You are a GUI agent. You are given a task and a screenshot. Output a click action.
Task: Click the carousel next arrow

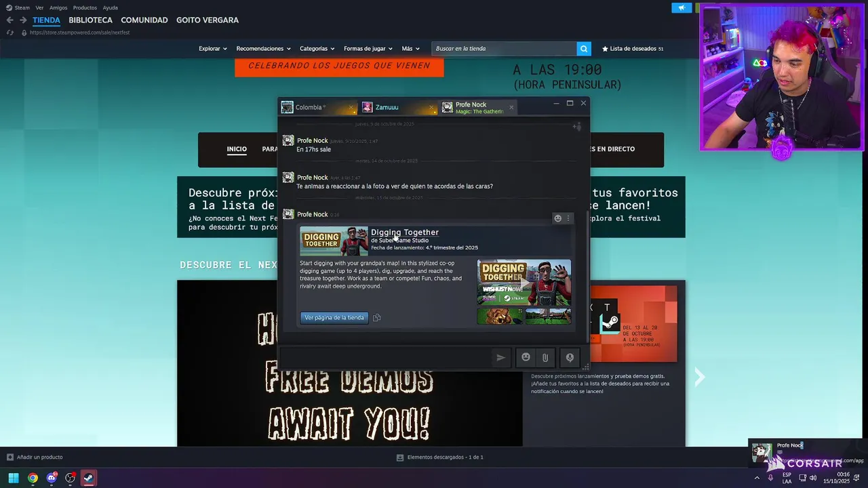click(x=699, y=377)
